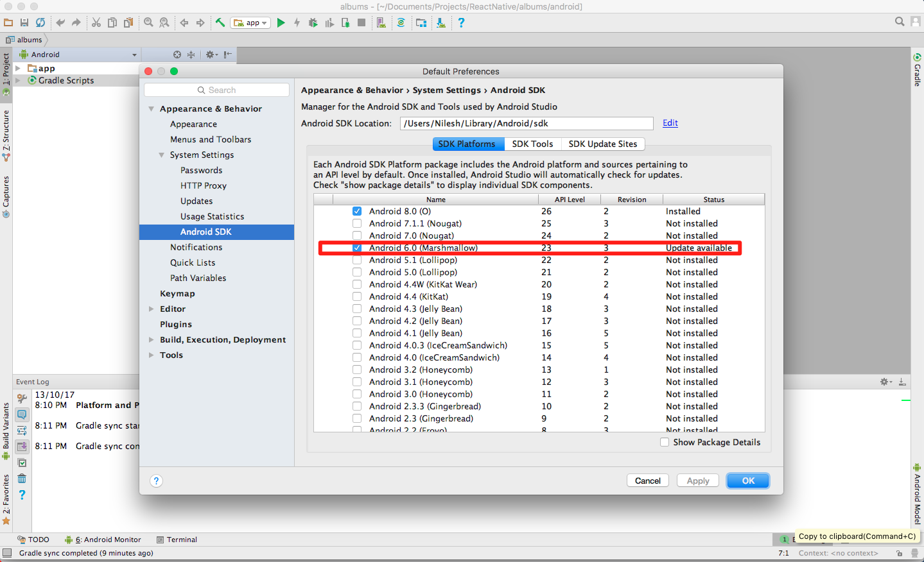
Task: Open the SDK Update Sites tab
Action: pos(602,144)
